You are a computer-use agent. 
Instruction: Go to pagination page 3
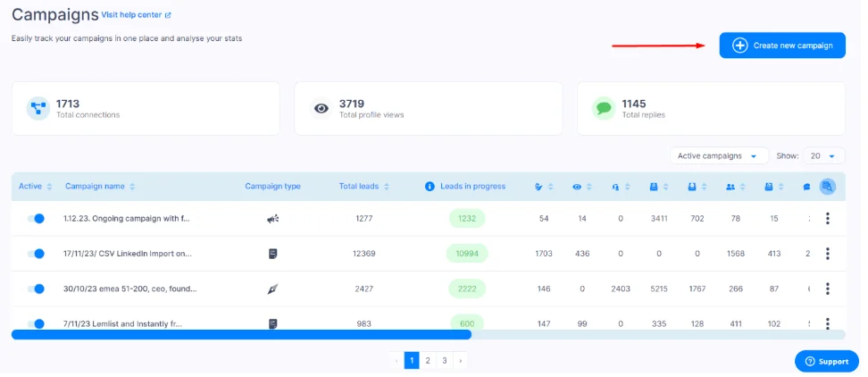pos(445,361)
